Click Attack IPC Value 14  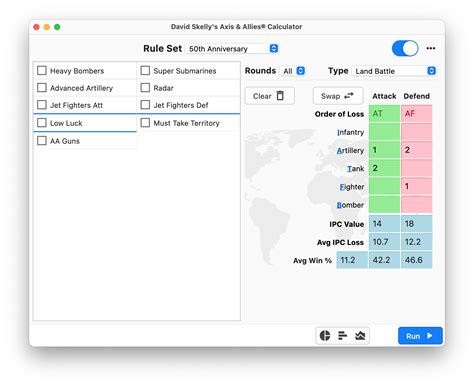(x=384, y=224)
